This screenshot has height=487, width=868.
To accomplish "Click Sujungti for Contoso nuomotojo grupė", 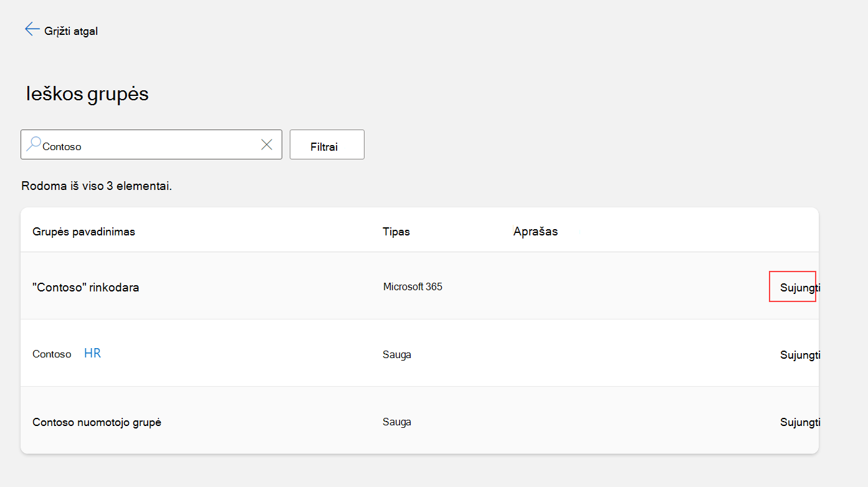I will tap(800, 422).
